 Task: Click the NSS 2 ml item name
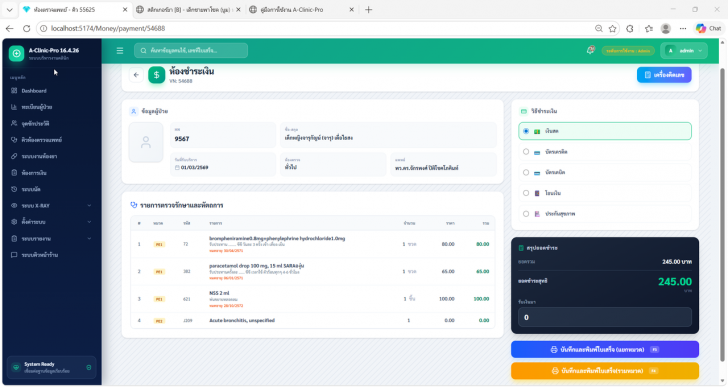pyautogui.click(x=219, y=293)
